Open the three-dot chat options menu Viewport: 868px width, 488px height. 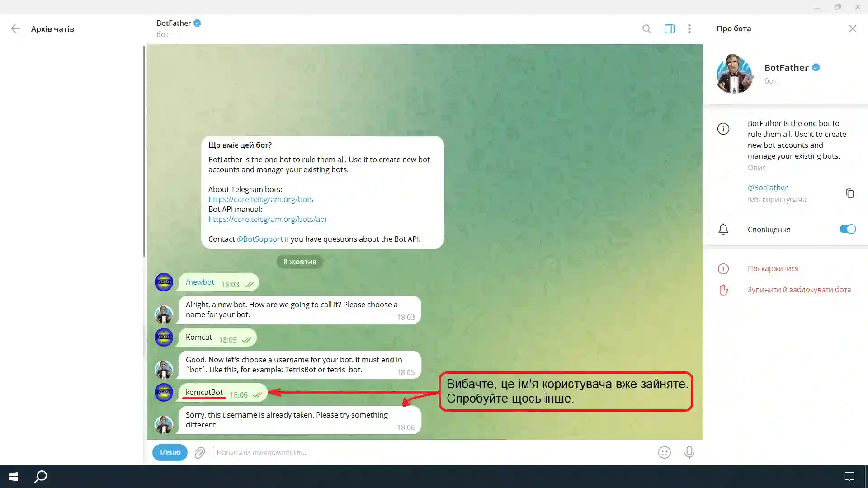pos(689,29)
